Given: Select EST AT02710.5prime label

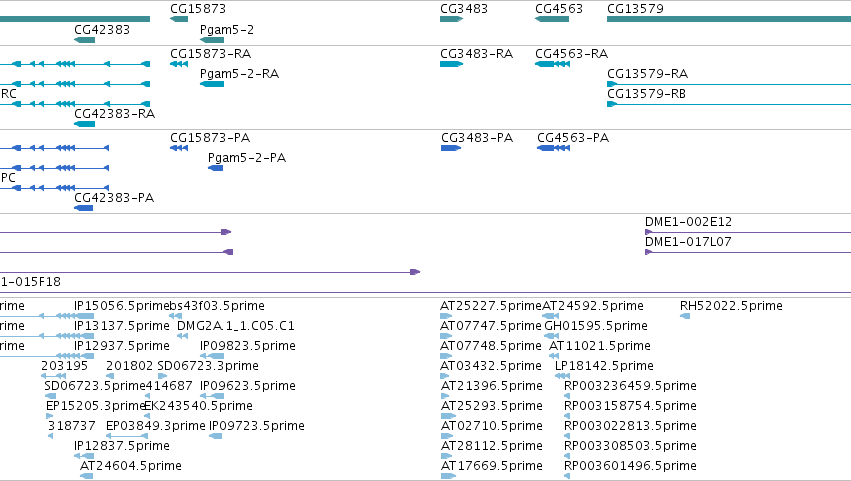Looking at the screenshot, I should pos(492,426).
